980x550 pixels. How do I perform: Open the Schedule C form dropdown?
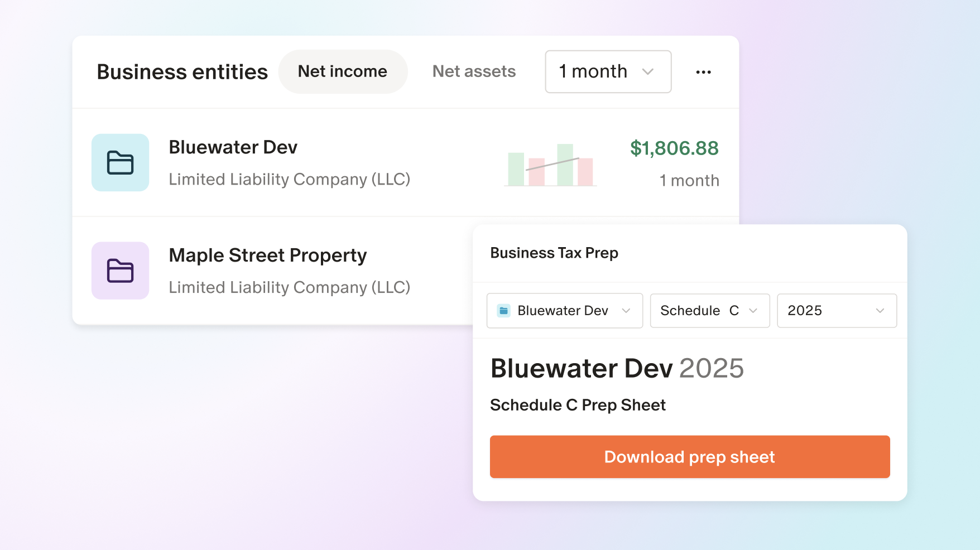[709, 311]
